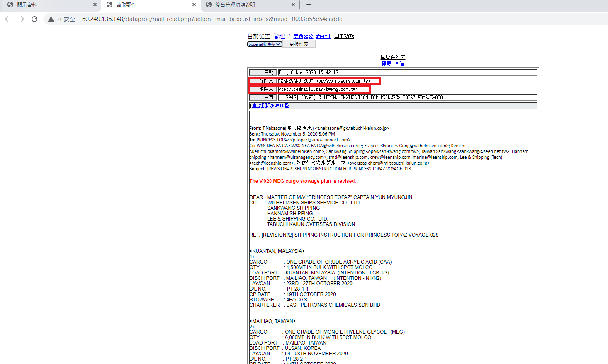Expand the openai收件夾 folder dropdown
The image size is (608, 364).
click(265, 44)
